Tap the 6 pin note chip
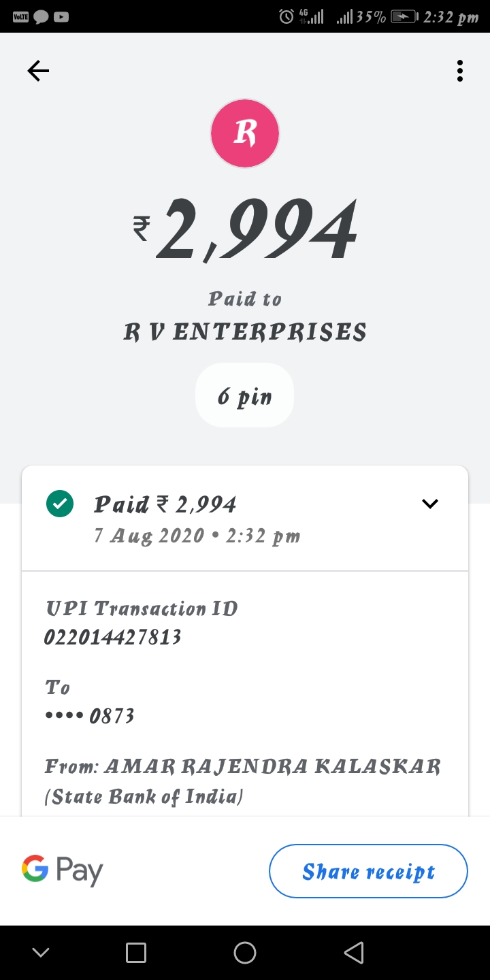 click(245, 395)
